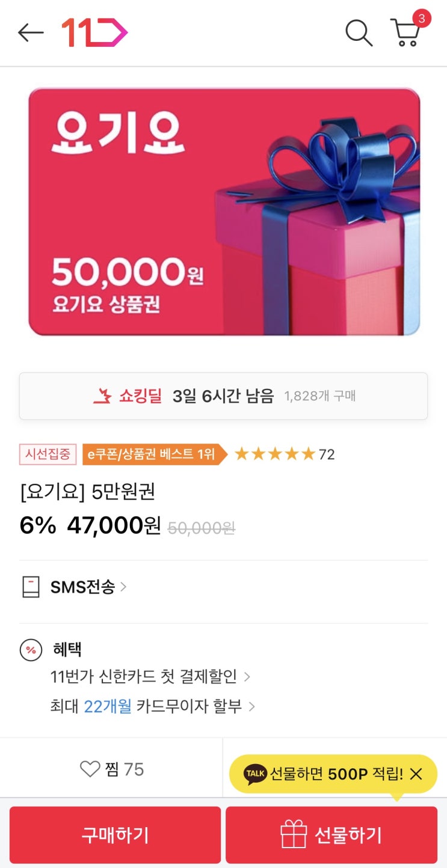Viewport: 447px width, 868px height.
Task: Click the percent 혜택 icon
Action: click(x=31, y=650)
